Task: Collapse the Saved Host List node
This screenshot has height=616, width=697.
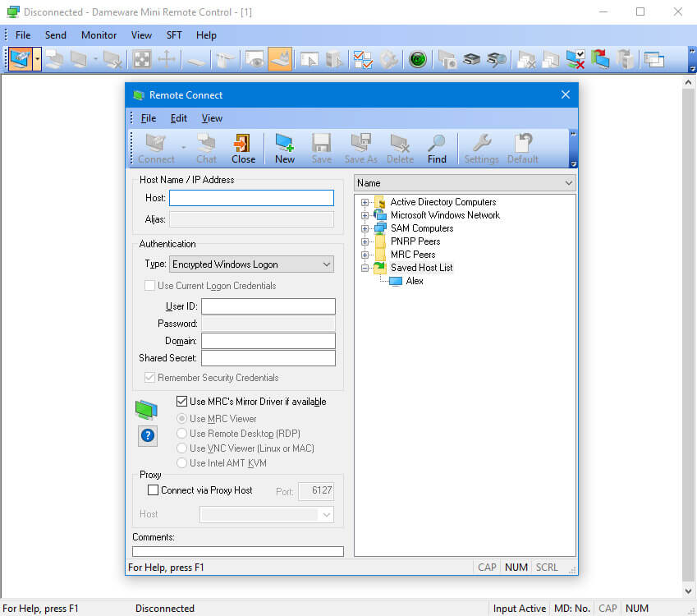Action: [x=365, y=269]
